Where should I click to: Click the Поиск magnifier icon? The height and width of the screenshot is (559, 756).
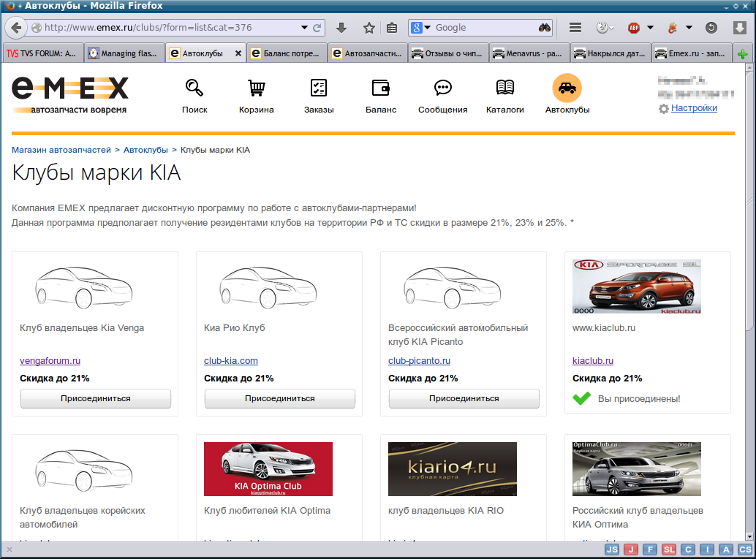(x=194, y=88)
